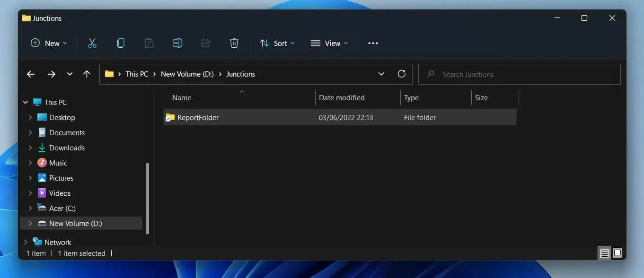This screenshot has width=644, height=278.
Task: Click the Cut scissors icon
Action: click(92, 43)
